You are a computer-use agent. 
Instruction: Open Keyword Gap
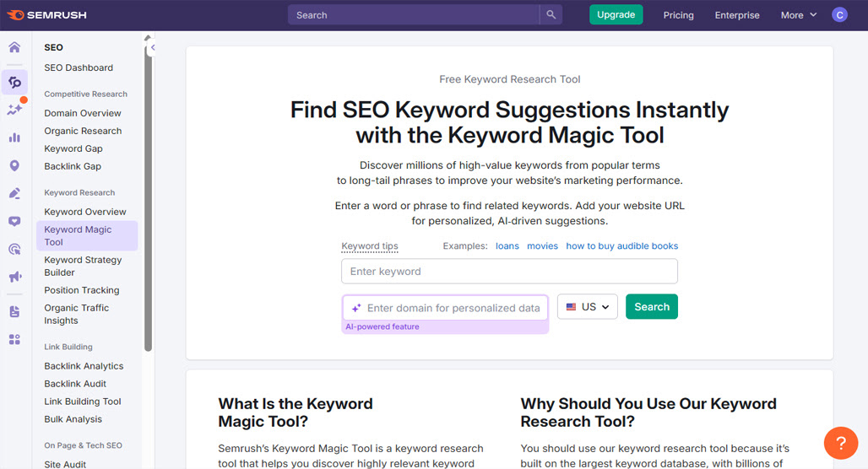click(x=73, y=148)
